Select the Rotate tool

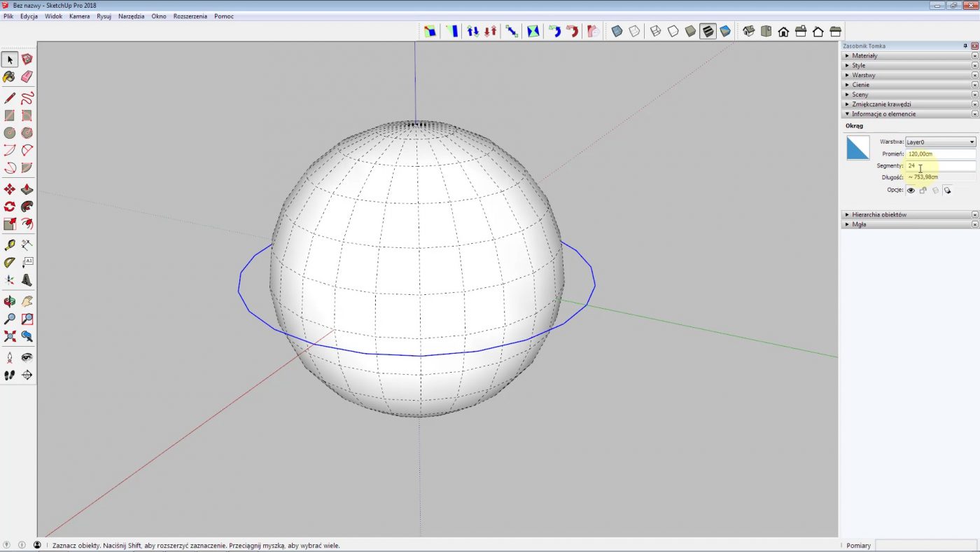tap(9, 206)
